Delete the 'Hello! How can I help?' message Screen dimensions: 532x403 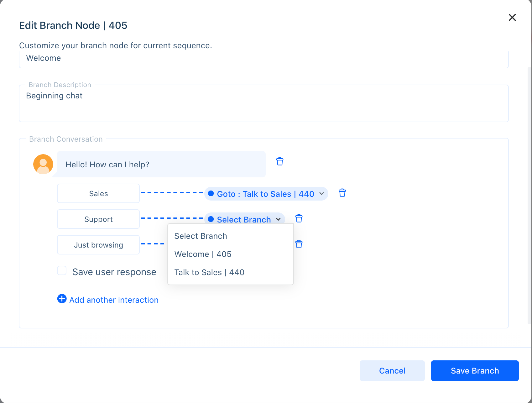coord(280,161)
